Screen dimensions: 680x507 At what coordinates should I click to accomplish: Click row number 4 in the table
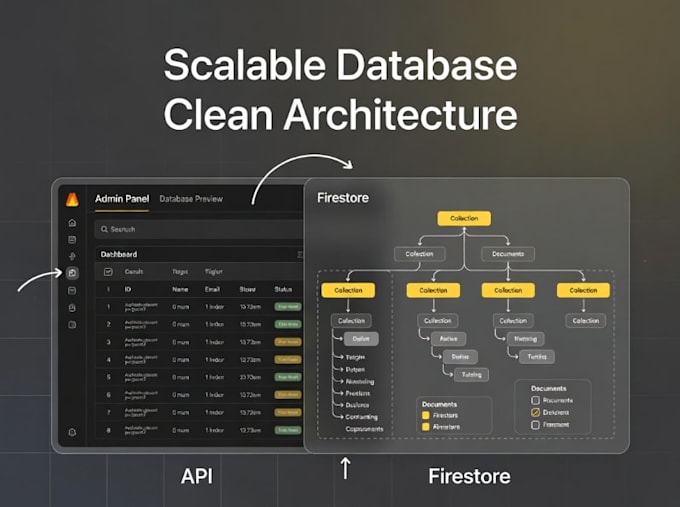108,360
